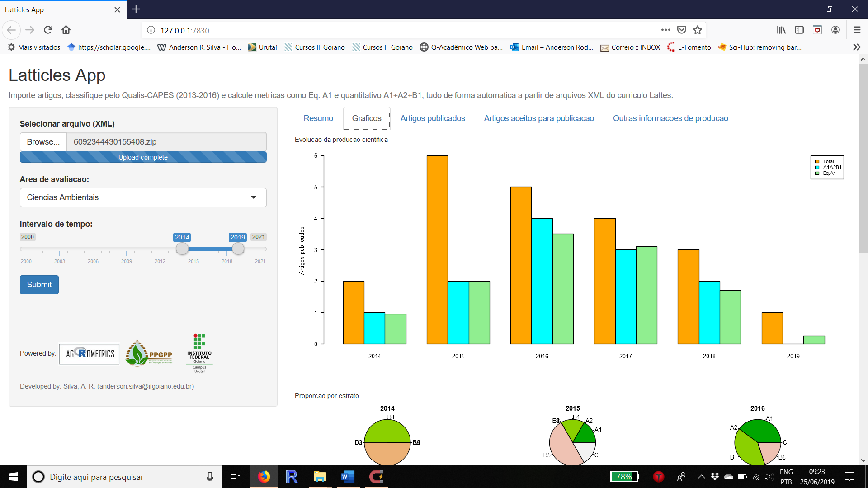Open Firefox hamburger application menu
868x488 pixels.
[x=857, y=30]
